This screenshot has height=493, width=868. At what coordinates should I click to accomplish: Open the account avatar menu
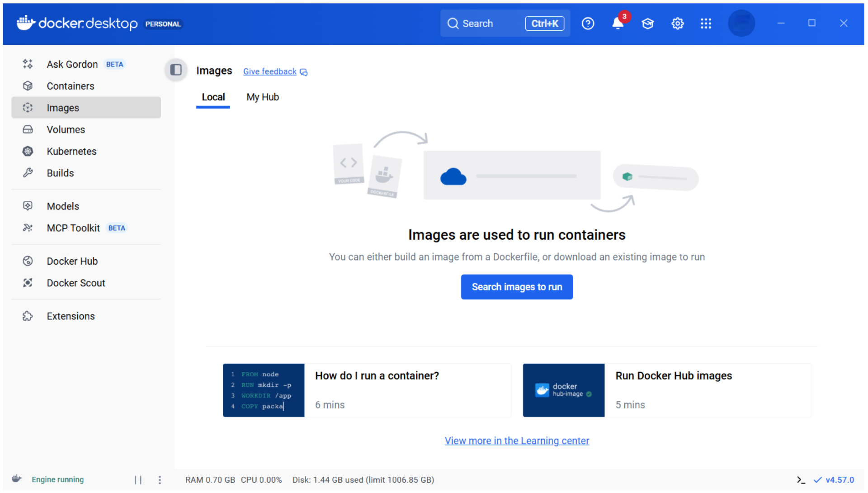click(x=741, y=24)
